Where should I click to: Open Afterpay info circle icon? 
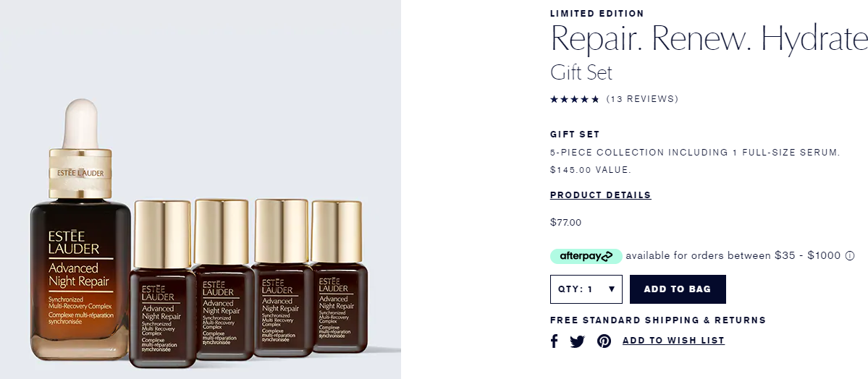tap(850, 255)
